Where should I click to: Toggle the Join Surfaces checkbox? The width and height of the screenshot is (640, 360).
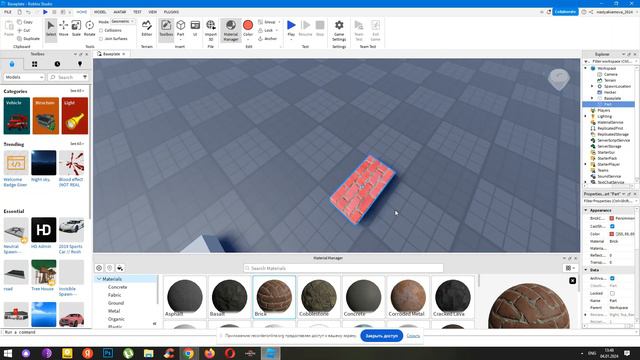101,39
